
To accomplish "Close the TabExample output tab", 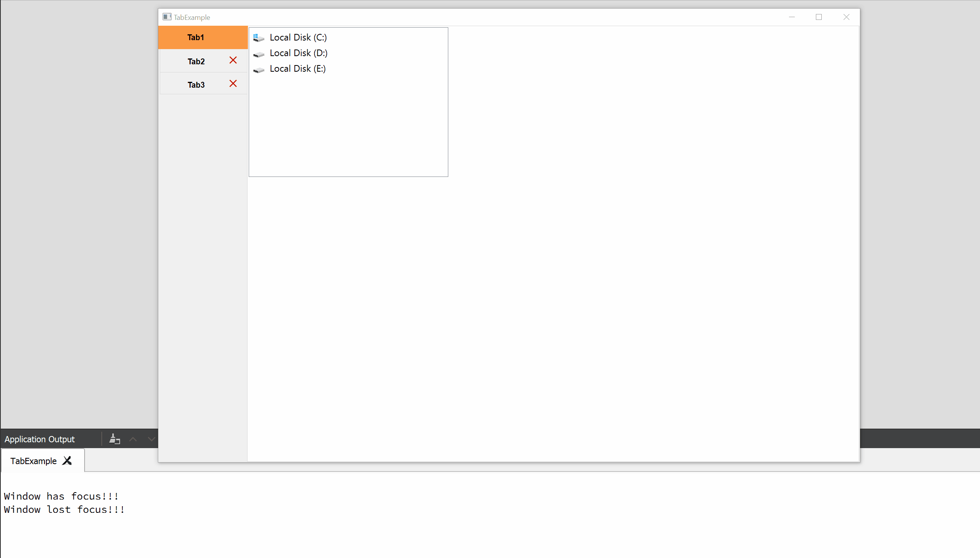I will [67, 461].
